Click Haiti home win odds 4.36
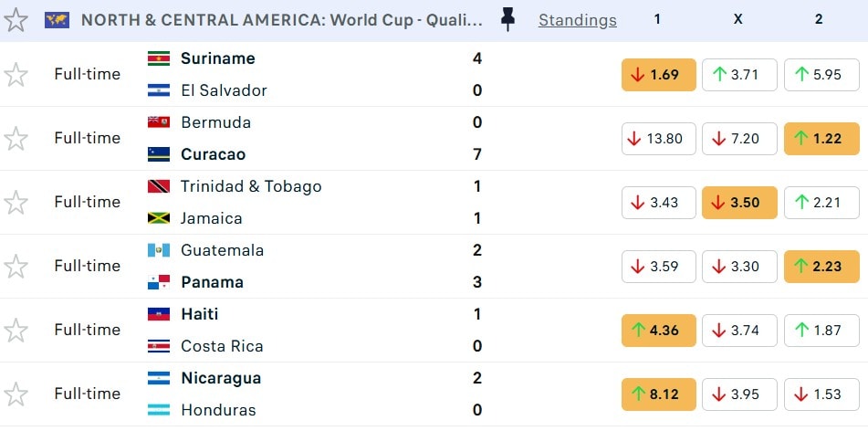The width and height of the screenshot is (868, 431). [x=658, y=331]
